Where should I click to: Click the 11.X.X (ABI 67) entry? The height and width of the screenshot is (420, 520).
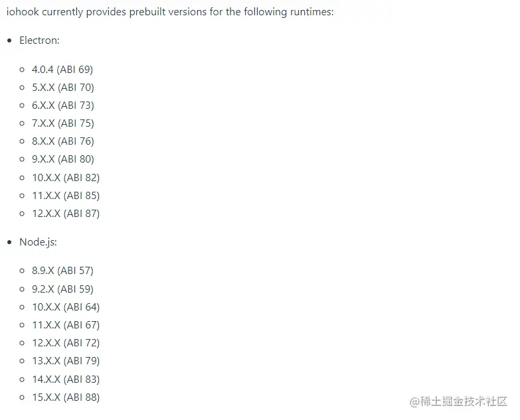[66, 325]
